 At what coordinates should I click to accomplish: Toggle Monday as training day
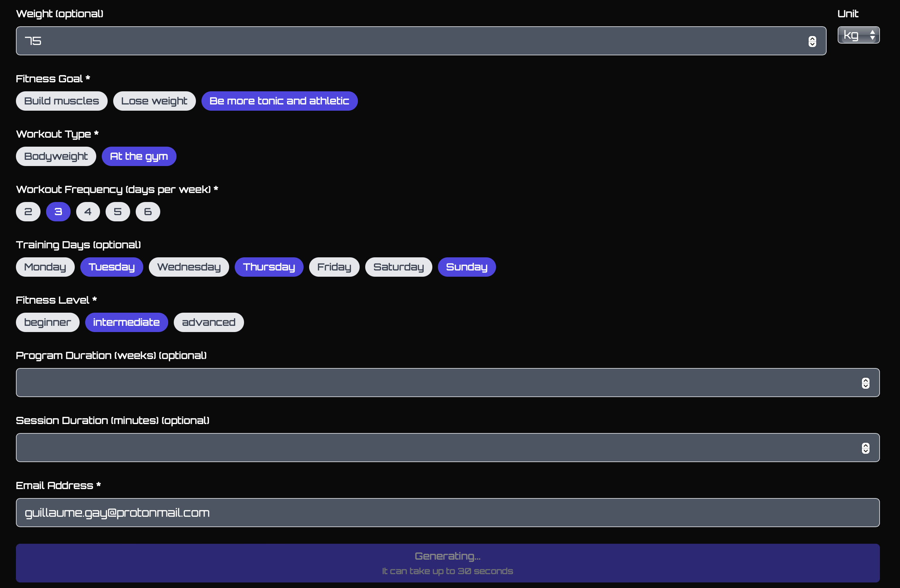point(45,267)
